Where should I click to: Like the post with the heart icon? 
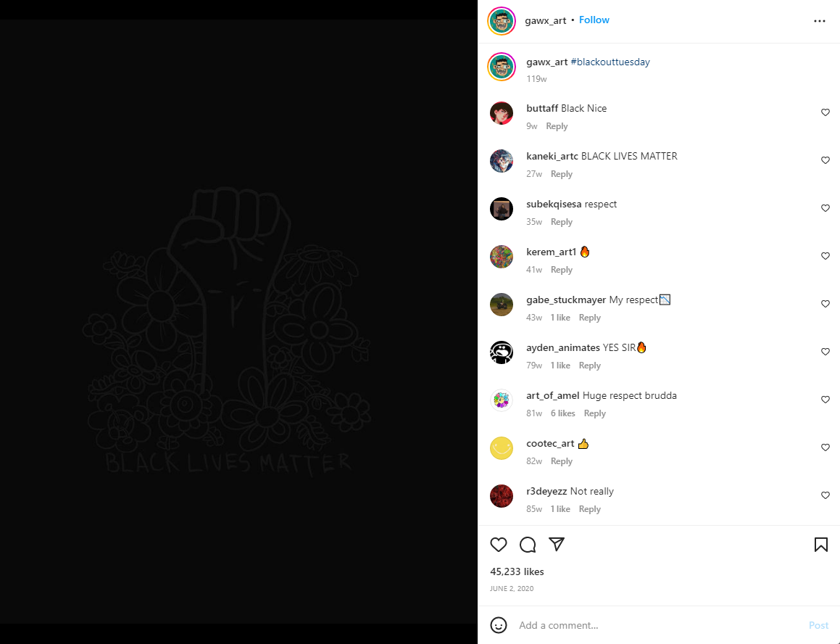(498, 544)
